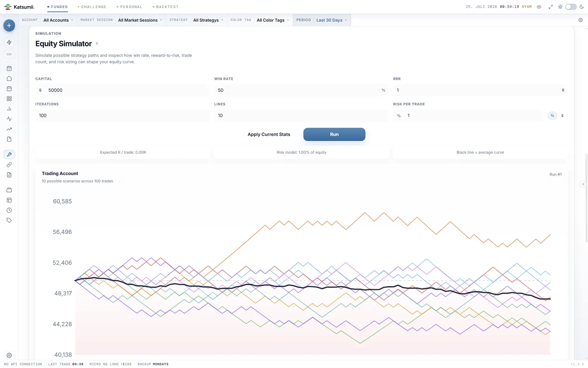Open the lightning bolt quick action
Viewport: 588px width, 368px height.
[x=9, y=42]
